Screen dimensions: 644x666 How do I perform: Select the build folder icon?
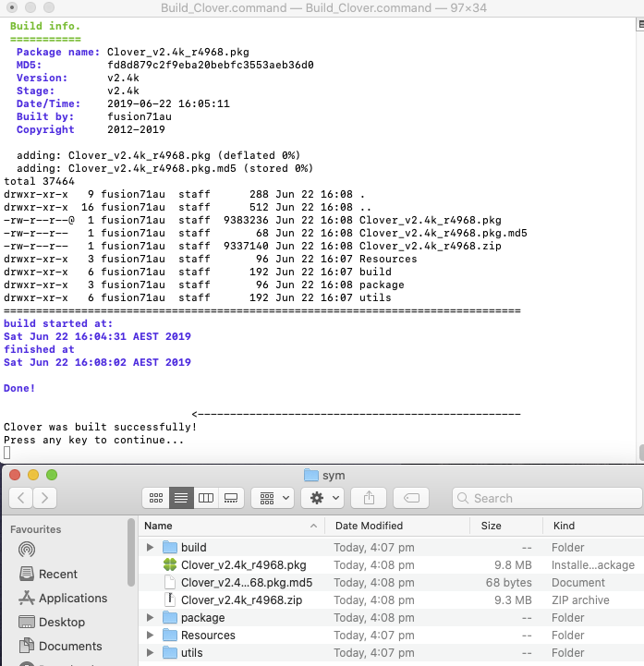tap(170, 548)
